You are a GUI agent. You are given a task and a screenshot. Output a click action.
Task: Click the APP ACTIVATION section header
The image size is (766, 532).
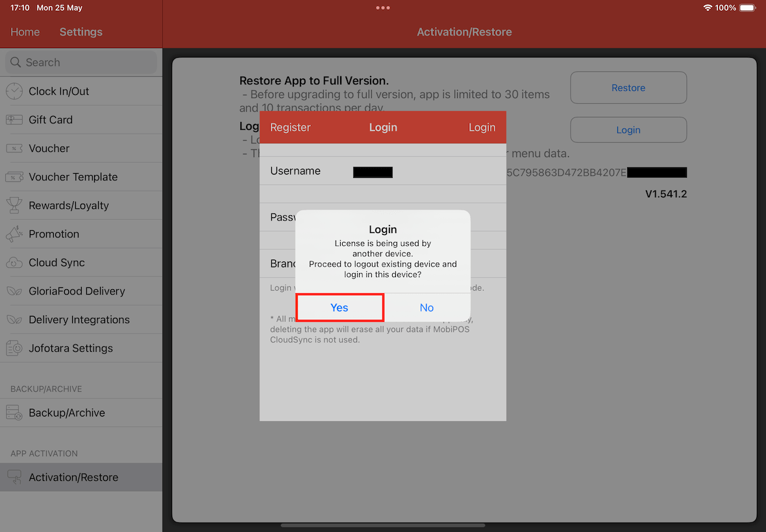click(x=44, y=453)
